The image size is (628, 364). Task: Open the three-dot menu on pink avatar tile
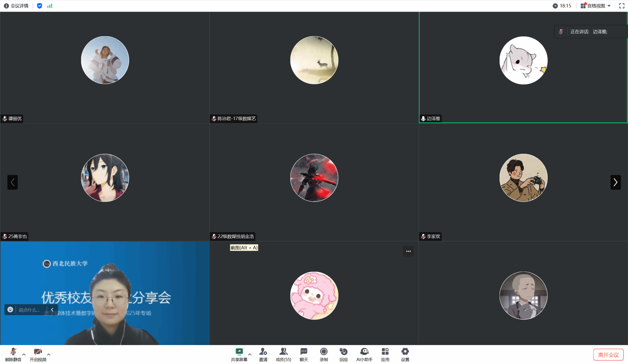pos(408,251)
